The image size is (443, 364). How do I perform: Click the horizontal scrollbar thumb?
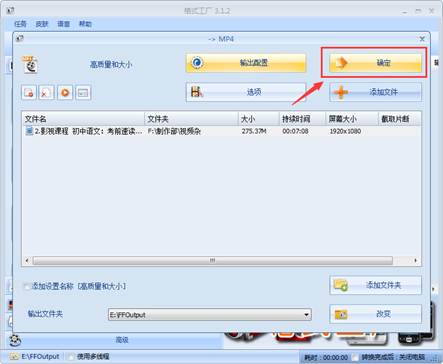point(213,260)
